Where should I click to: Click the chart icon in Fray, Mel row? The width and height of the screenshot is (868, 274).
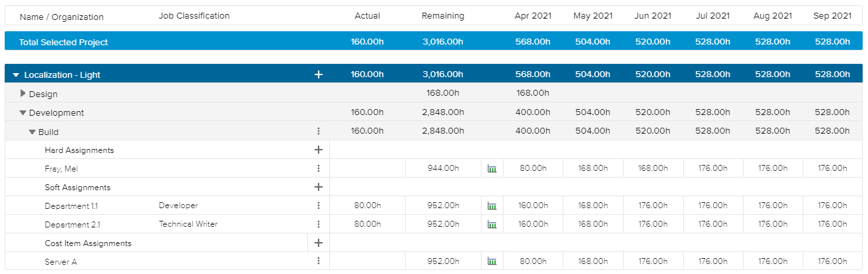click(x=492, y=169)
